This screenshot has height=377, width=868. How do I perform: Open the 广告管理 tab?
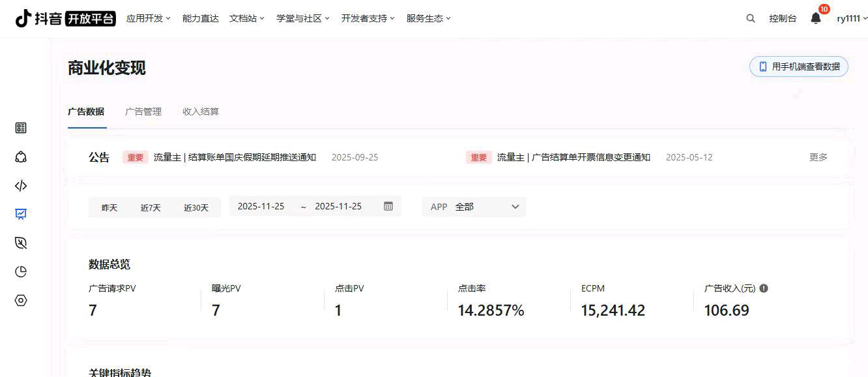(143, 112)
